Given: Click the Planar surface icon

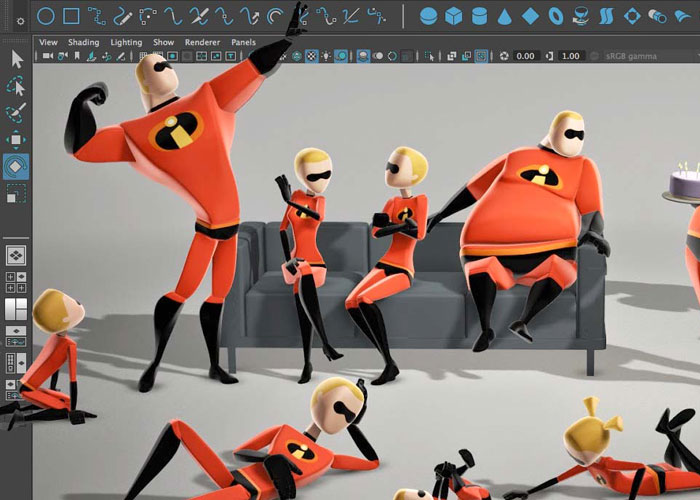Looking at the screenshot, I should (632, 17).
